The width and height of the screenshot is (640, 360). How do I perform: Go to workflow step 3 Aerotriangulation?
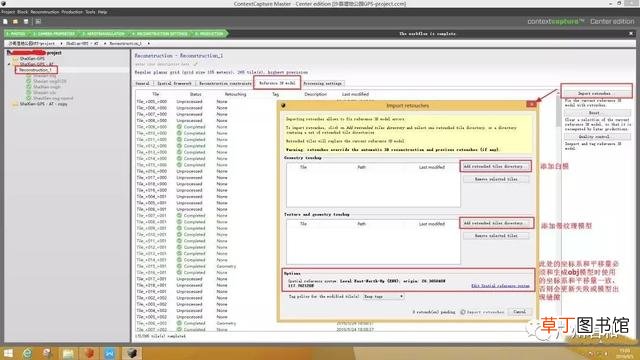[104, 33]
